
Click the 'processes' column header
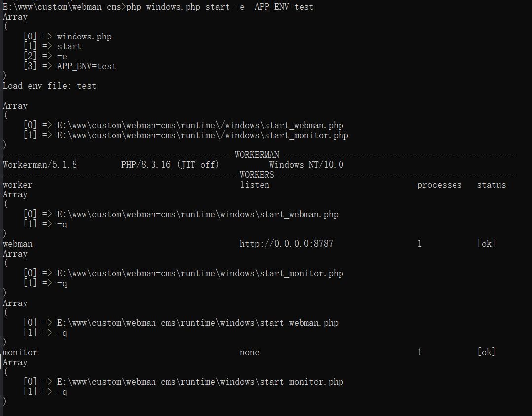(439, 185)
